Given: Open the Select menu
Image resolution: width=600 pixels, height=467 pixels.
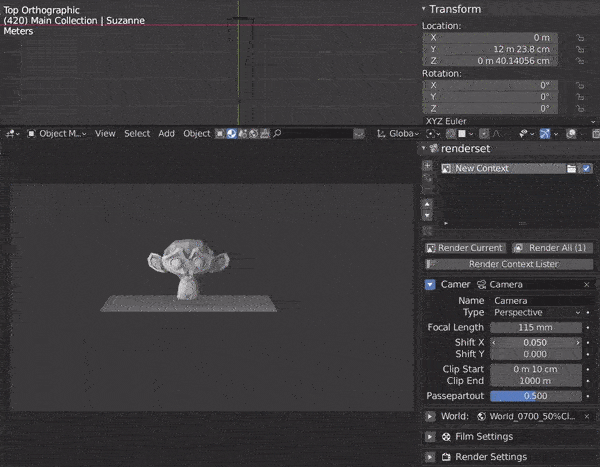Looking at the screenshot, I should (x=137, y=134).
